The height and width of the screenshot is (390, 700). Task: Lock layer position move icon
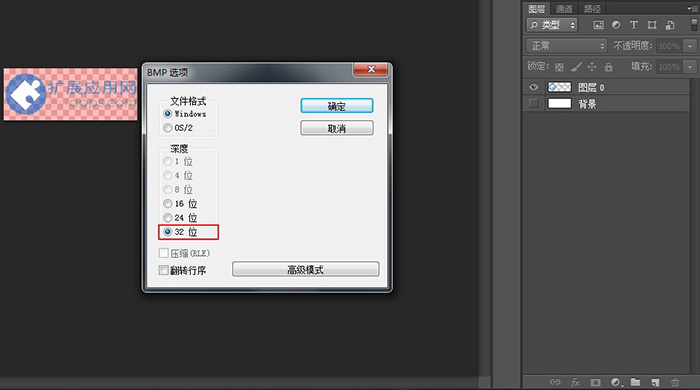[x=592, y=67]
